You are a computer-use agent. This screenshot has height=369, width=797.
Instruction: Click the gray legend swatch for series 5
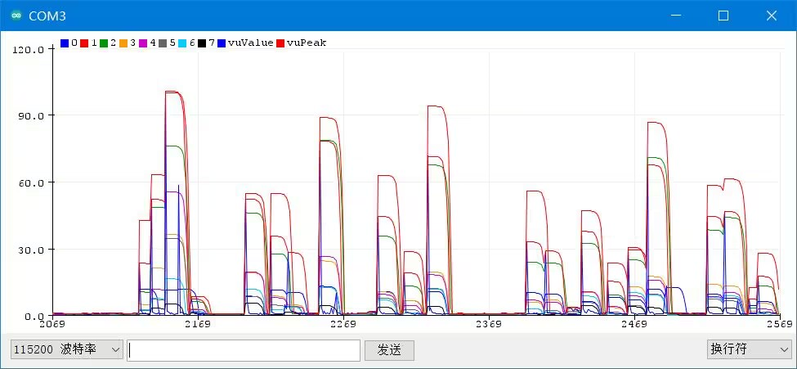(163, 44)
